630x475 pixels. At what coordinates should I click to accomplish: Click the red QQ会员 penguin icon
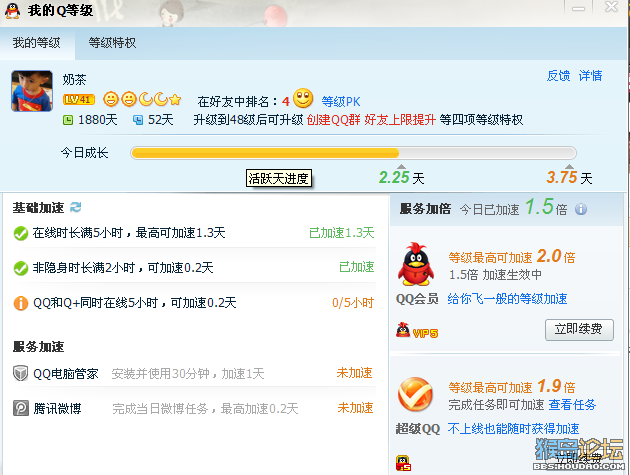pyautogui.click(x=416, y=264)
